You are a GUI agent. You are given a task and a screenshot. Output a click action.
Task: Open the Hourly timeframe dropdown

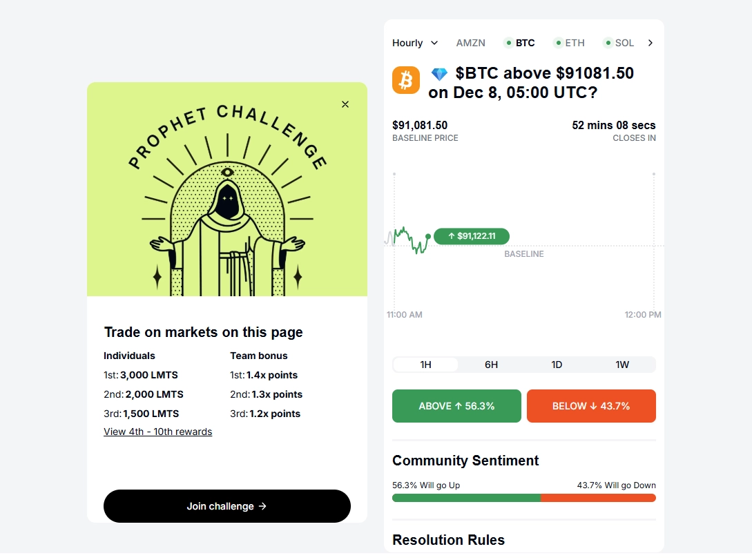[415, 43]
